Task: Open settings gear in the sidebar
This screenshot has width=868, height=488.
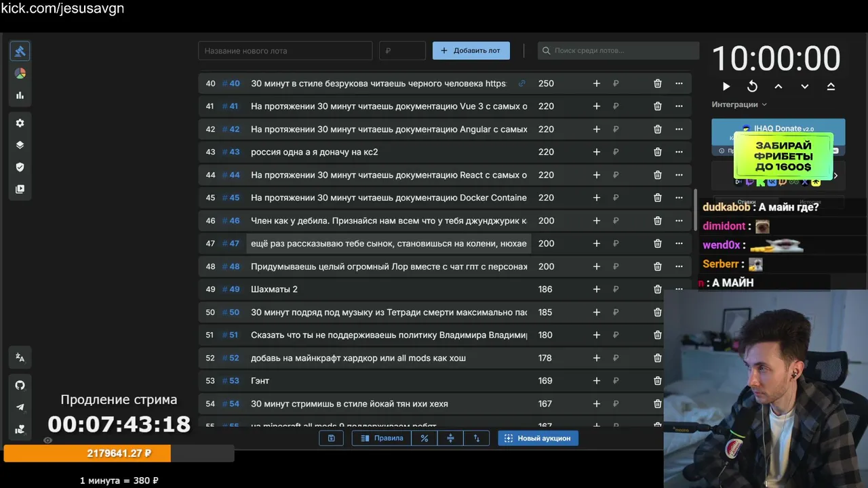Action: coord(20,123)
